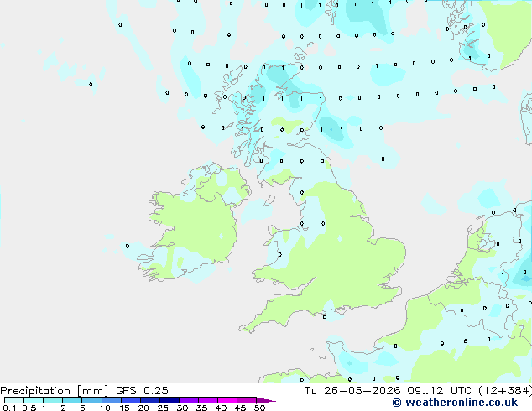This screenshot has width=532, height=411.
Task: Click the legend label '20'
Action: pos(143,408)
